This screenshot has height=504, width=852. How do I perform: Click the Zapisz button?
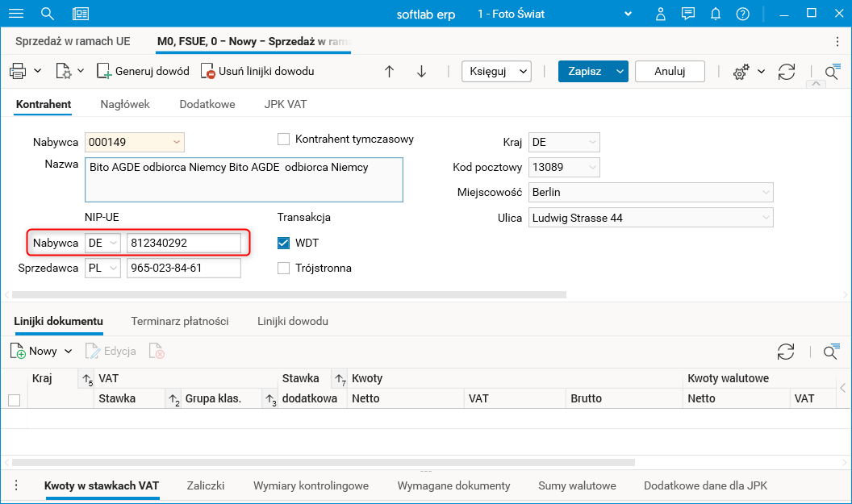pos(584,72)
